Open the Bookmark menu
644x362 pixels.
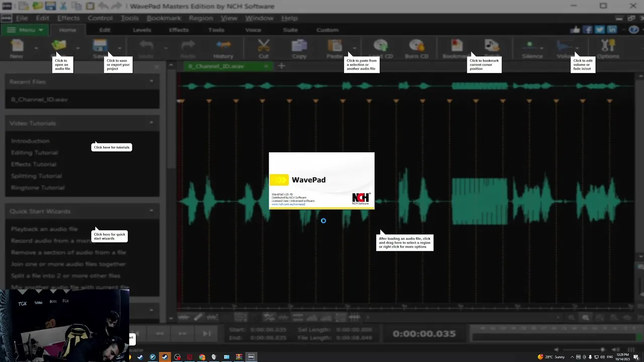tap(164, 18)
